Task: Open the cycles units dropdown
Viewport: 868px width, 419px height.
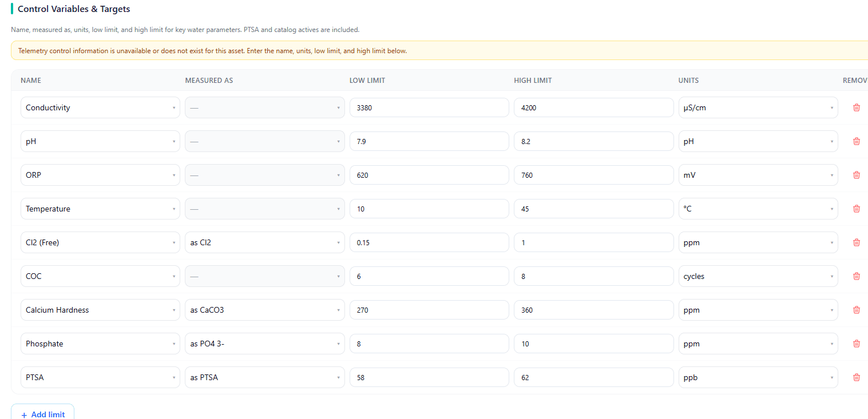Action: (x=758, y=276)
